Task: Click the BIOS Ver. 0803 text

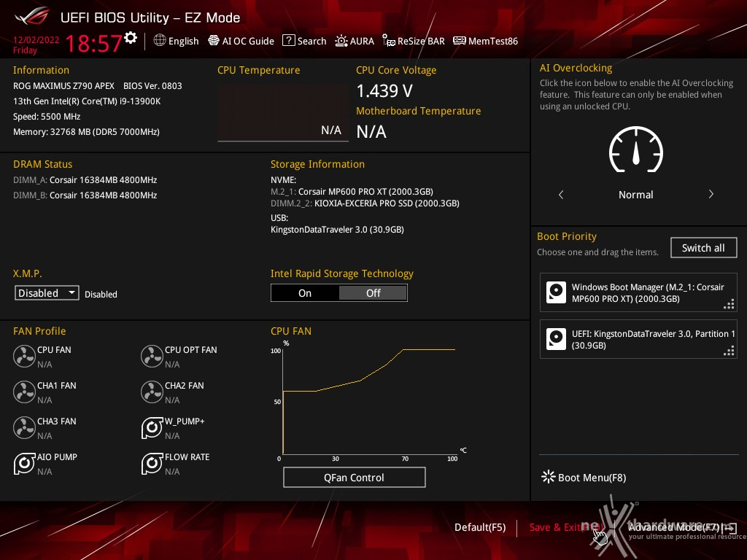Action: [152, 86]
